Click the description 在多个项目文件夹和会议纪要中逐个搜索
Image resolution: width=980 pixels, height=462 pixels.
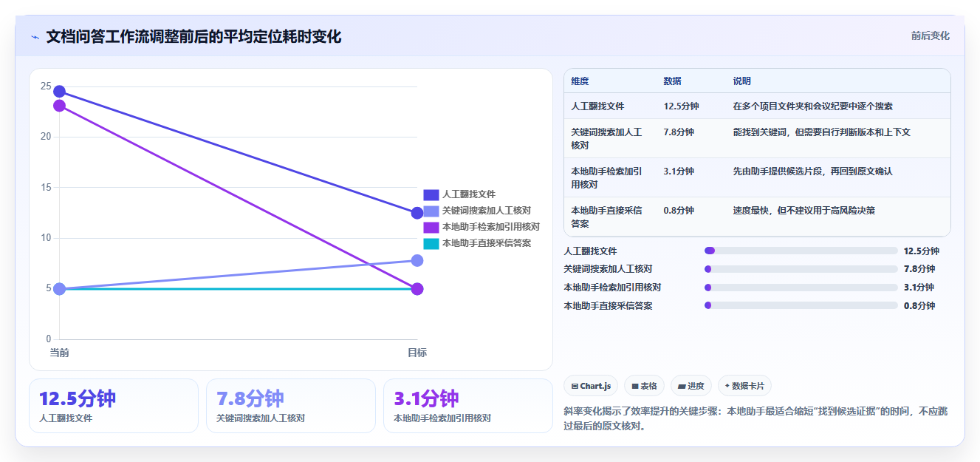point(812,106)
